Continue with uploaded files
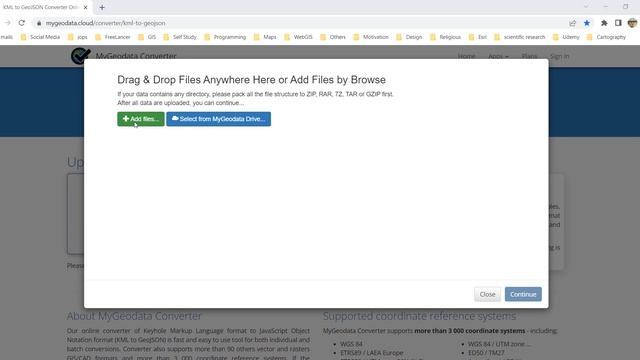 click(523, 294)
